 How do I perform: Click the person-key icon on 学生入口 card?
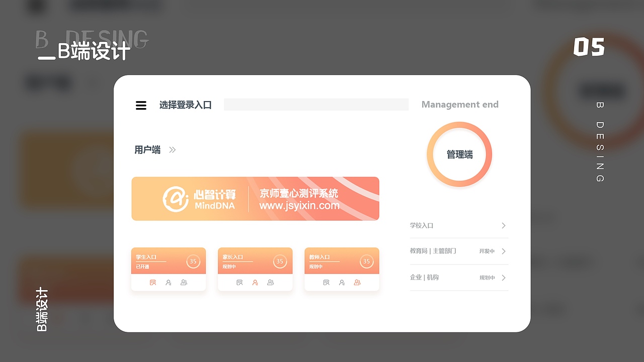169,283
